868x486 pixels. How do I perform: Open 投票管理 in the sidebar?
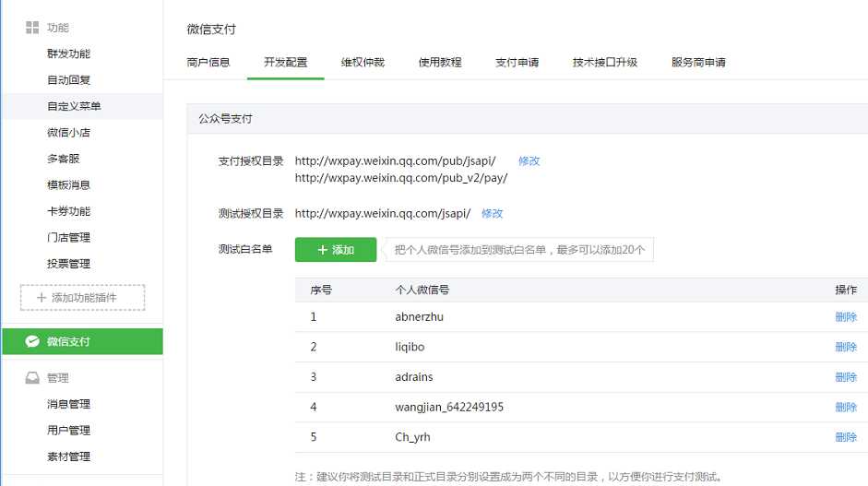[68, 264]
